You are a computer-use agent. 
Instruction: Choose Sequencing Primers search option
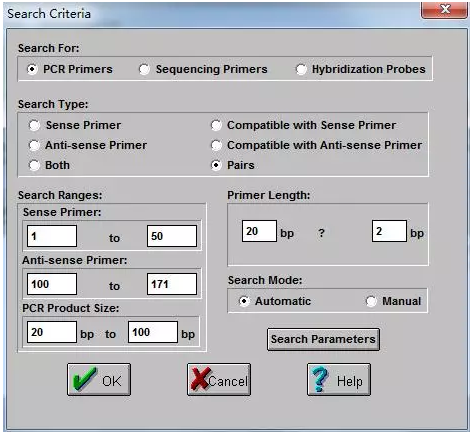coord(144,69)
